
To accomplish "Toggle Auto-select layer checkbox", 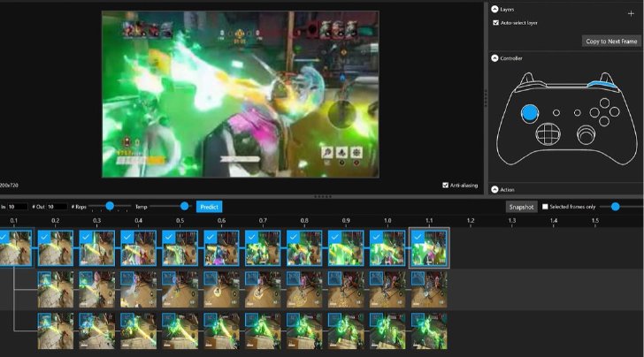I will (495, 23).
